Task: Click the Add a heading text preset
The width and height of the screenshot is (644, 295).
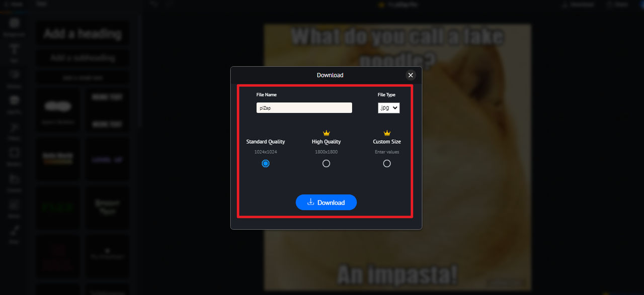Action: 83,34
